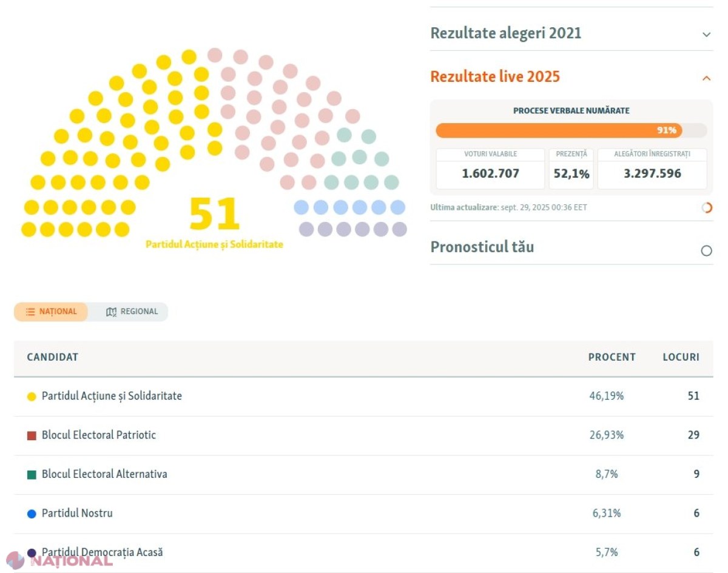728x573 pixels.
Task: Select the Pronosticul tău radio circle
Action: click(706, 250)
